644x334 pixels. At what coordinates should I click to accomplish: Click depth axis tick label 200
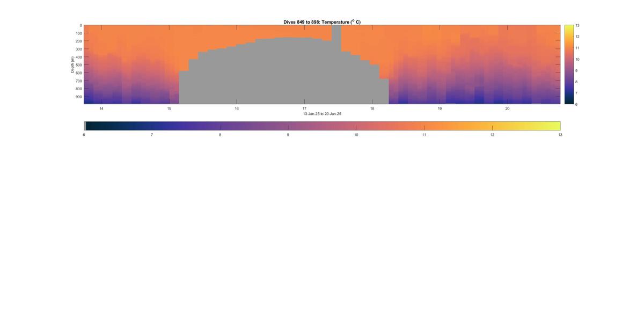tap(78, 41)
